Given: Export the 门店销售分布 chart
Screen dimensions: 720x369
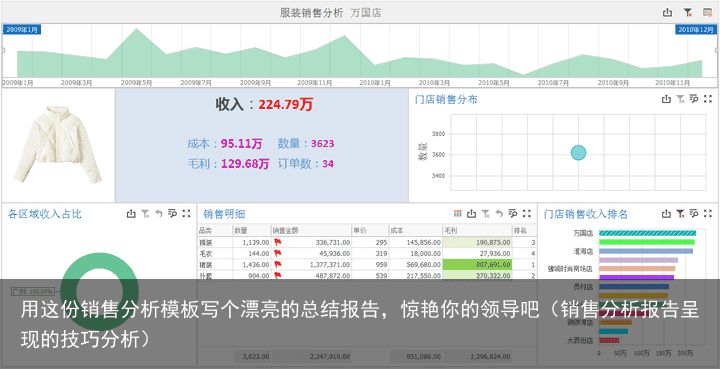Looking at the screenshot, I should pos(666,99).
